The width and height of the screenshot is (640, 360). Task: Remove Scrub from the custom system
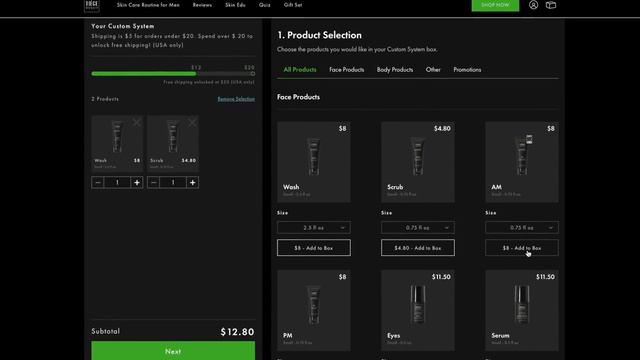pos(192,122)
